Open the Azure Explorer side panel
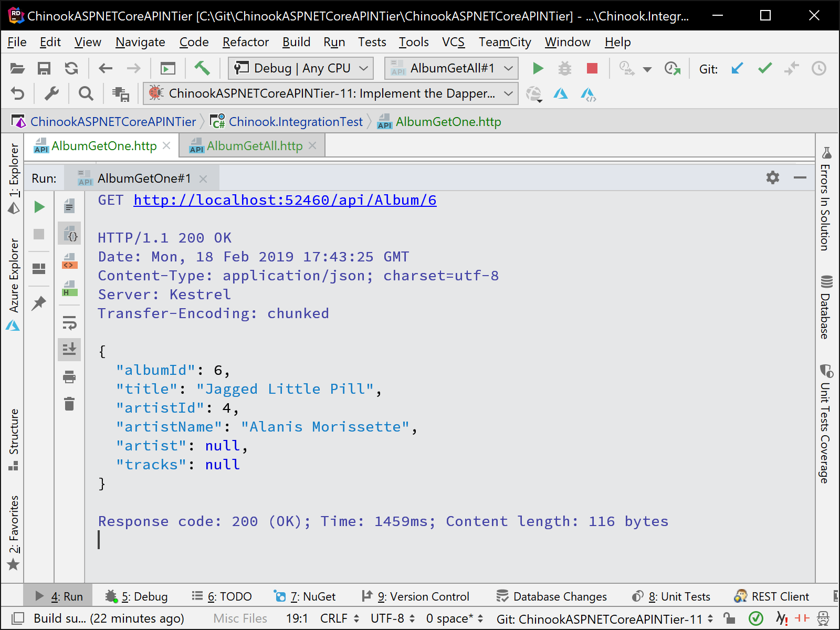 coord(14,284)
